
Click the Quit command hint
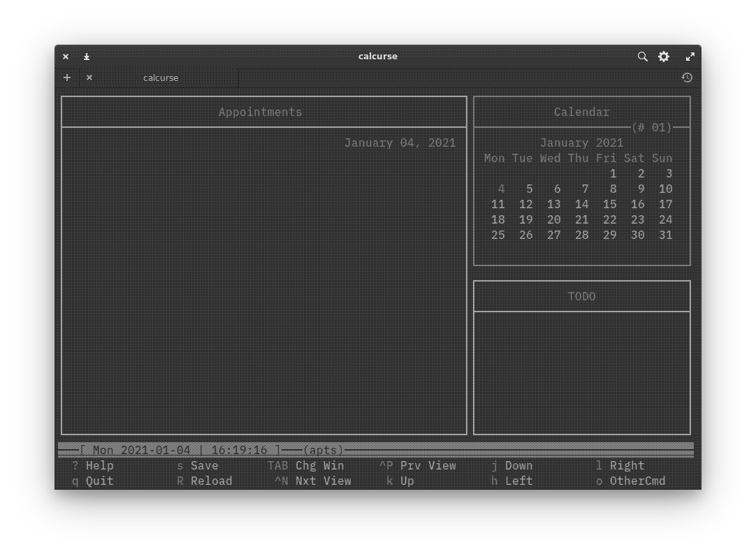(x=99, y=481)
